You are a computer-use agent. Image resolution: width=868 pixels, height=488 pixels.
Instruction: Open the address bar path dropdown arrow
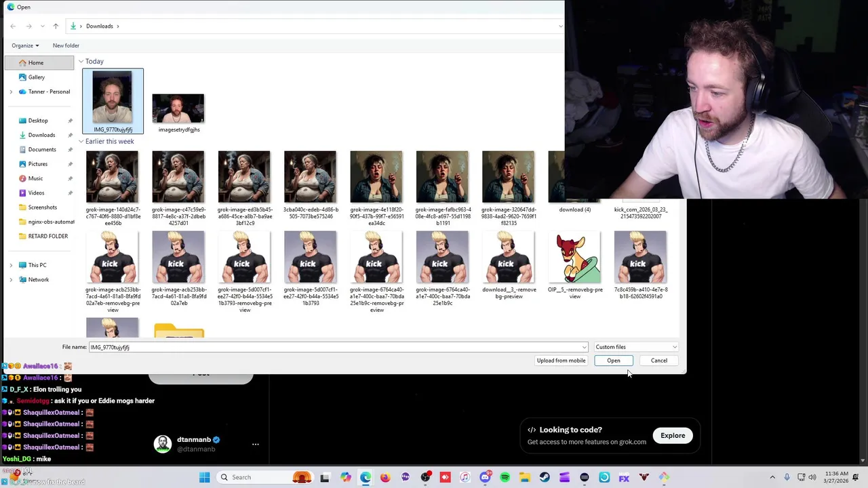coord(560,26)
